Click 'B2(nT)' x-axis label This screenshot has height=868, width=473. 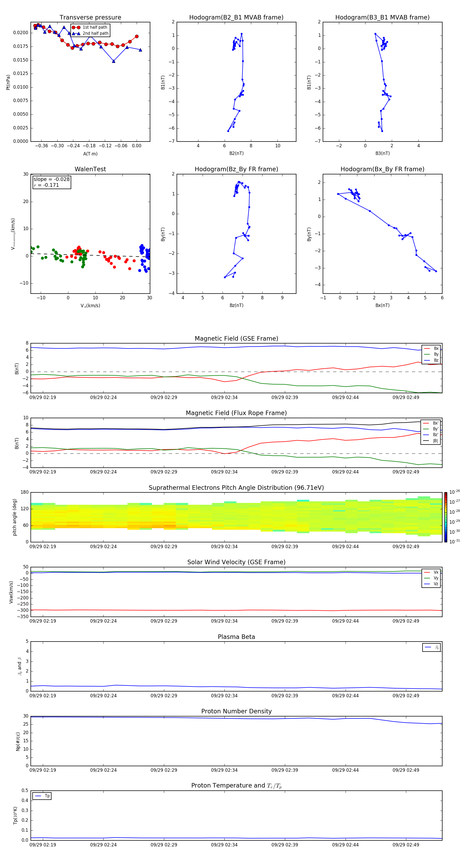236,153
